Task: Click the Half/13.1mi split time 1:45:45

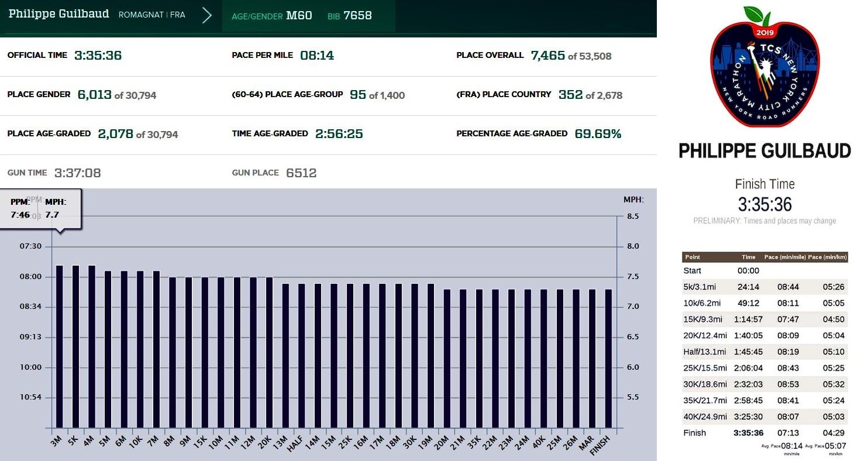Action: 749,352
